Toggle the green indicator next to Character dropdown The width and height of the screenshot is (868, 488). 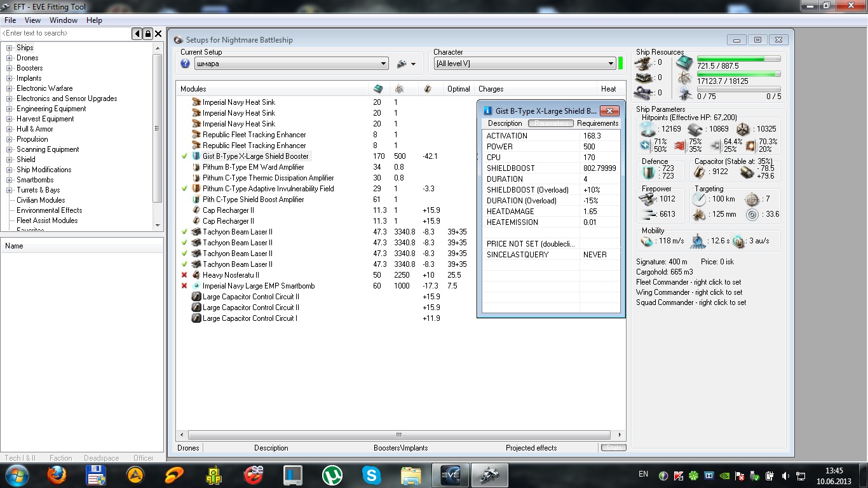[x=620, y=64]
